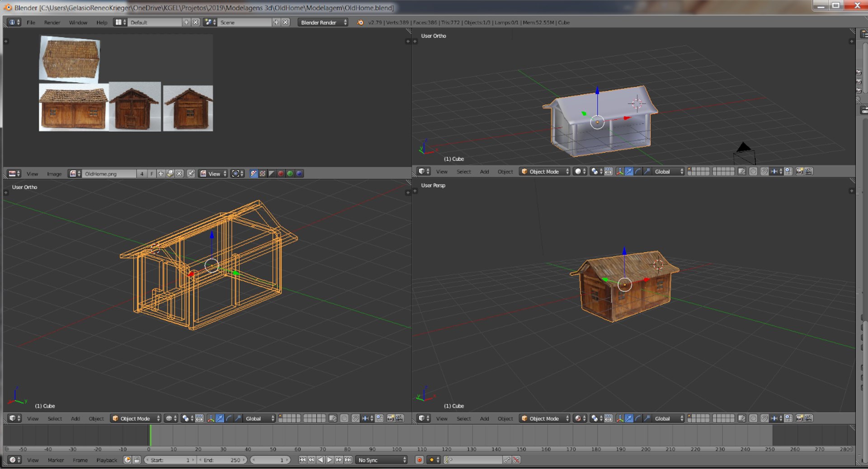Click the End frame field showing 250
Image resolution: width=868 pixels, height=469 pixels.
click(x=222, y=460)
